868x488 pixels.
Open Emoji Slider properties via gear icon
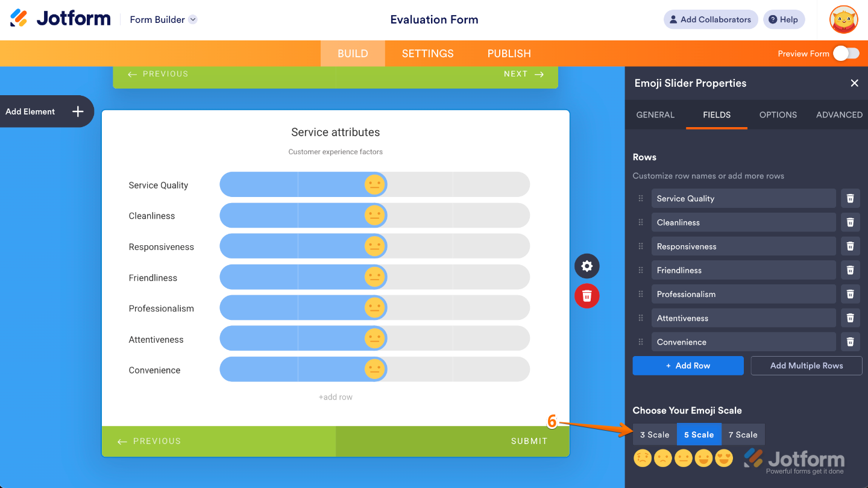click(587, 266)
